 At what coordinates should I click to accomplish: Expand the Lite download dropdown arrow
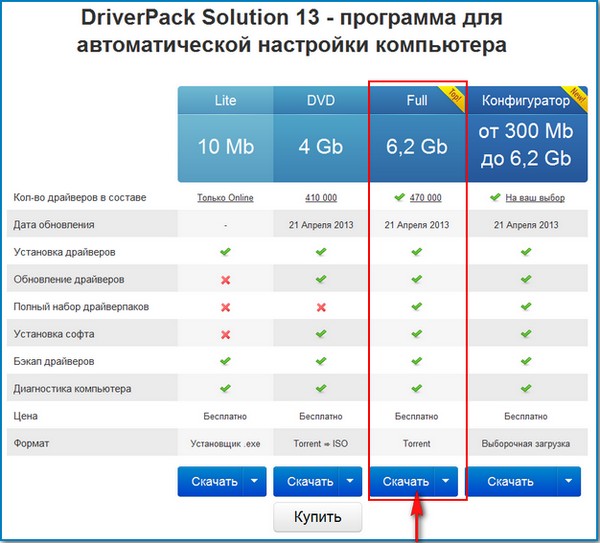click(252, 481)
